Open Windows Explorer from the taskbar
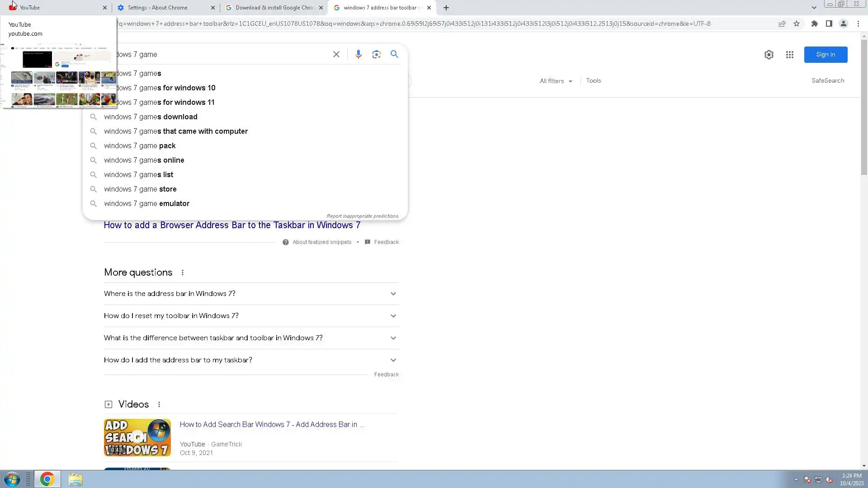 click(75, 479)
